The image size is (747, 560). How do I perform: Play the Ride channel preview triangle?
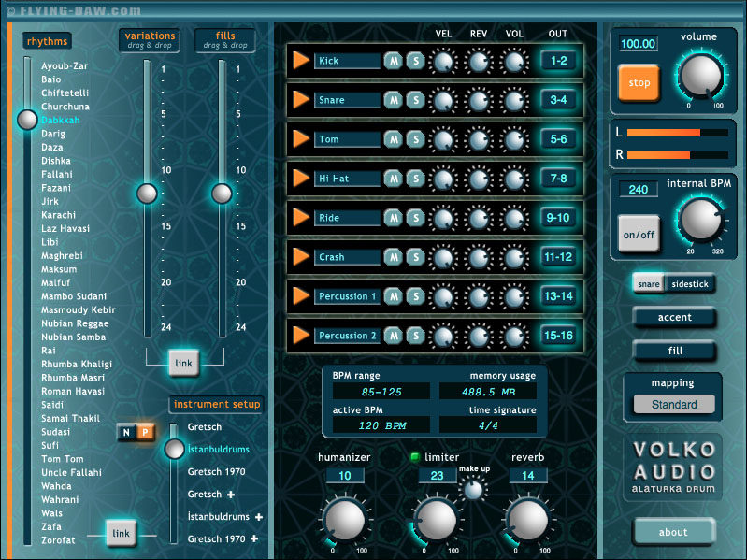pyautogui.click(x=301, y=218)
